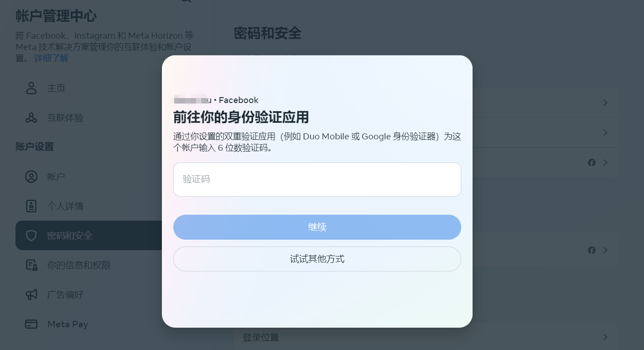Click the Meta Pay card icon

click(x=31, y=324)
